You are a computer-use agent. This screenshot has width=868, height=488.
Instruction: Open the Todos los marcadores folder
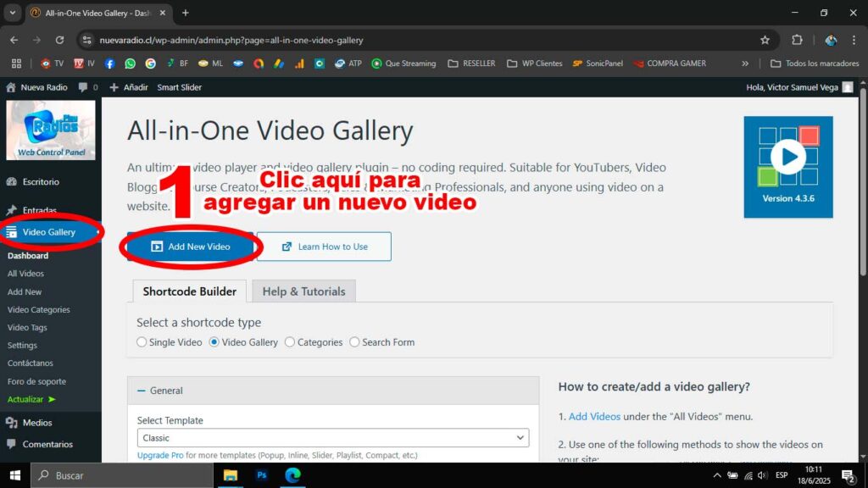(x=815, y=64)
